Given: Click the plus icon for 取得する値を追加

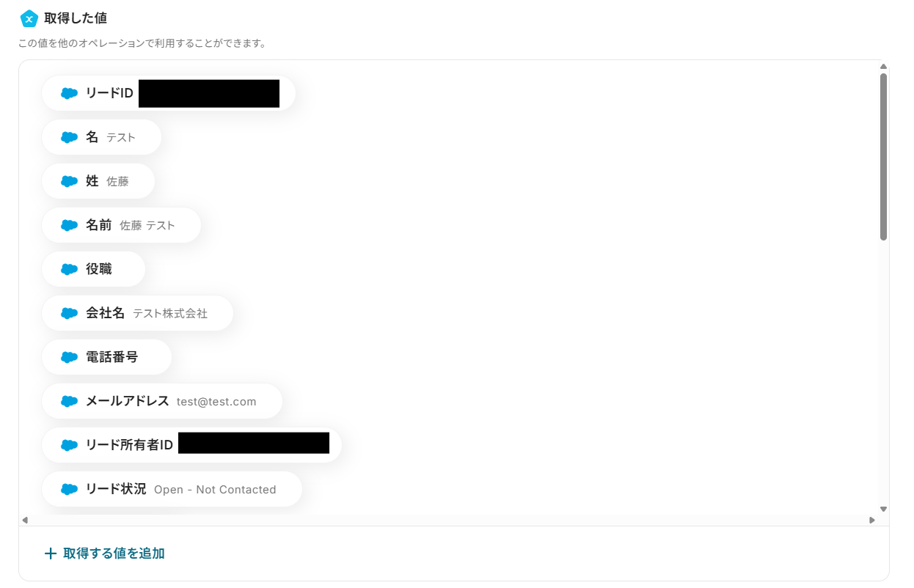Looking at the screenshot, I should pos(51,554).
